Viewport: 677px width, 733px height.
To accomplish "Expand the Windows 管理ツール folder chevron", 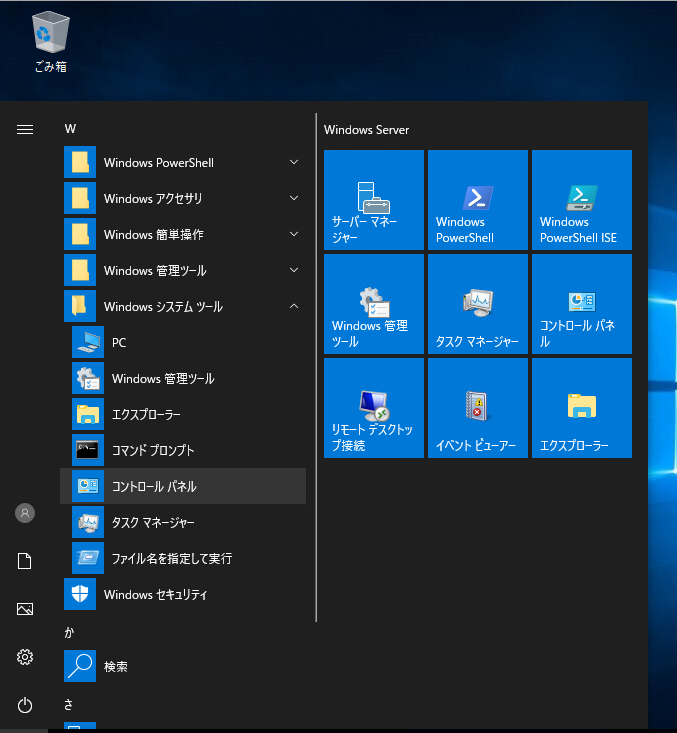I will [x=294, y=270].
